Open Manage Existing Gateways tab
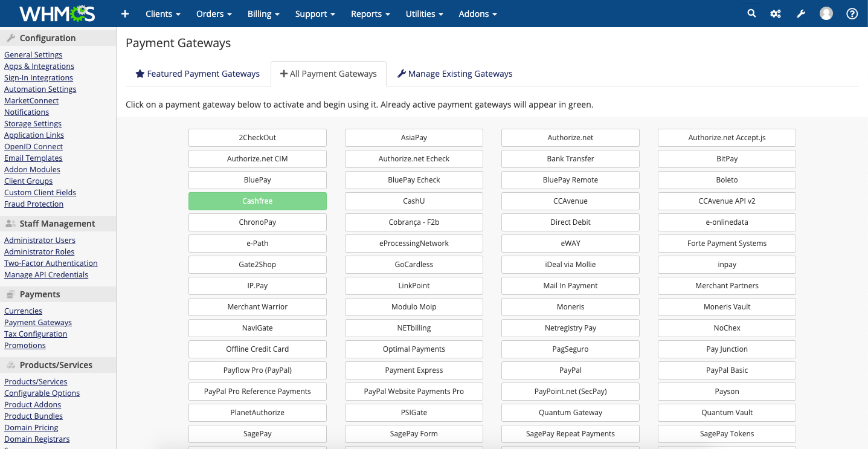 pos(454,74)
